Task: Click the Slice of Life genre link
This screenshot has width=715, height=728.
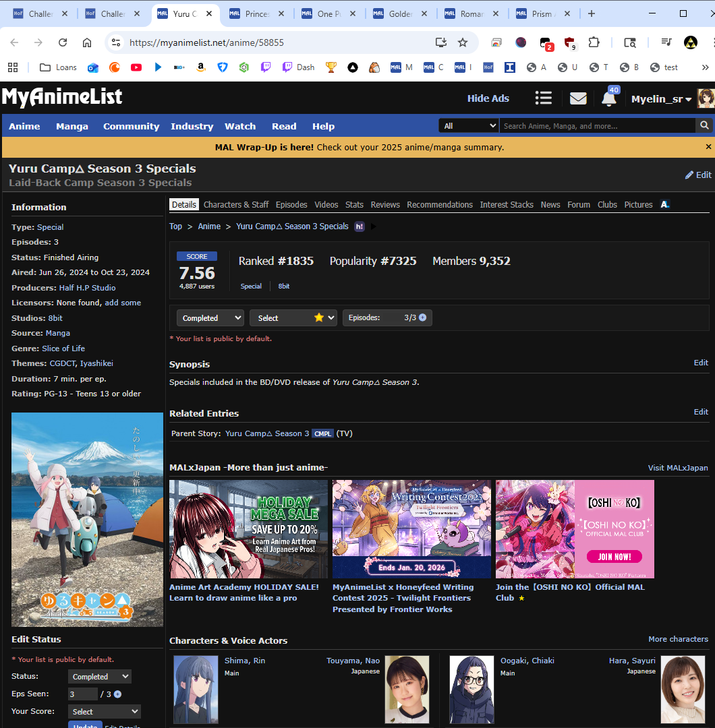Action: click(63, 348)
